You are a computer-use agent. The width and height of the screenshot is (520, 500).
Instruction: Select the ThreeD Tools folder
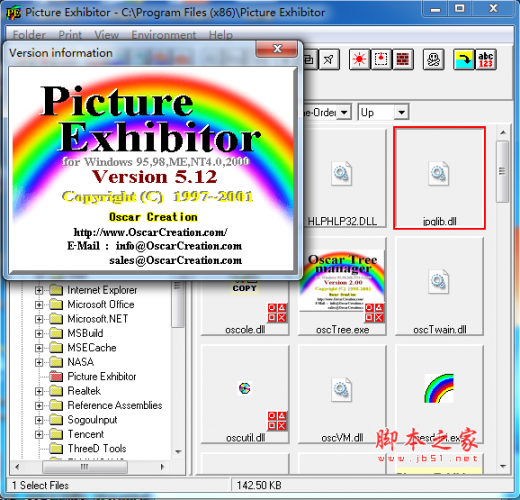point(97,448)
